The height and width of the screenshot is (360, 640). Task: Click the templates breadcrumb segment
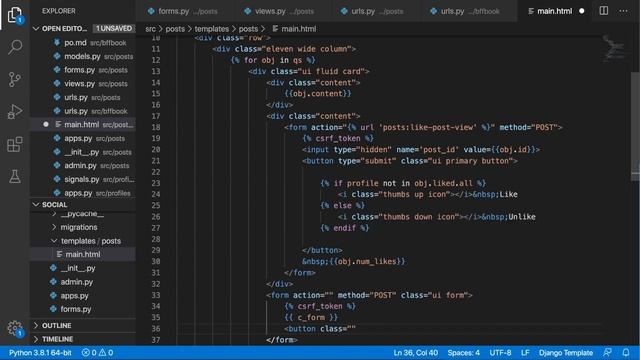point(211,29)
